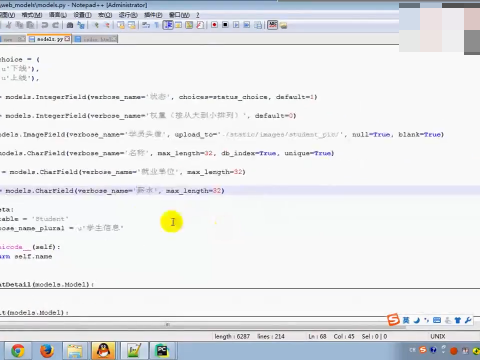Click the playback recorded macro icon
480x360 pixels.
(x=236, y=25)
